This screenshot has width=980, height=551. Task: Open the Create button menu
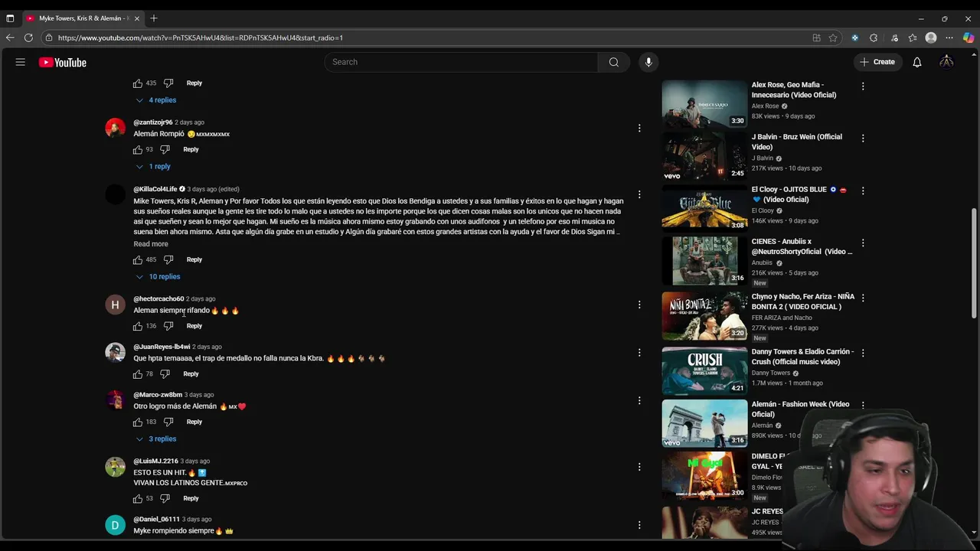(877, 62)
